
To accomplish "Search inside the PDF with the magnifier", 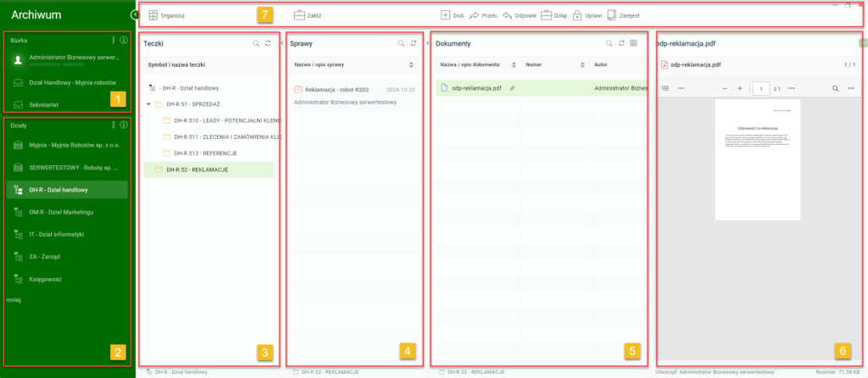I will pos(835,88).
